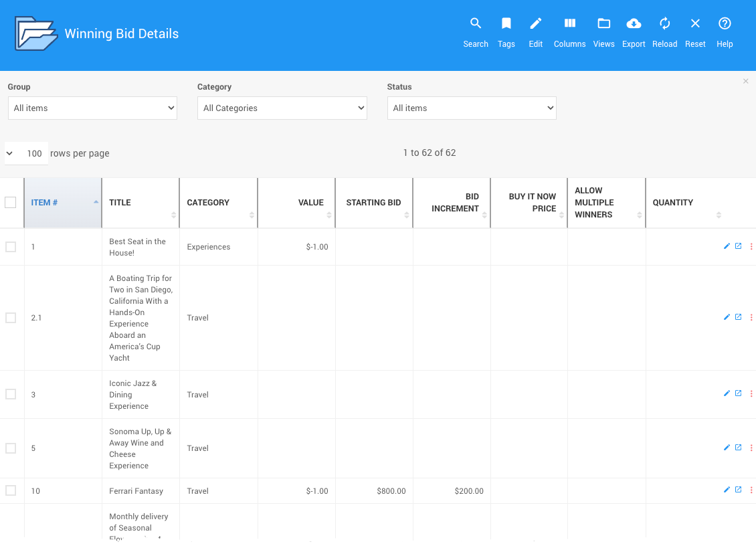Screen dimensions: 756x558
Task: Check the box for item 2.1 row
Action: 11,318
